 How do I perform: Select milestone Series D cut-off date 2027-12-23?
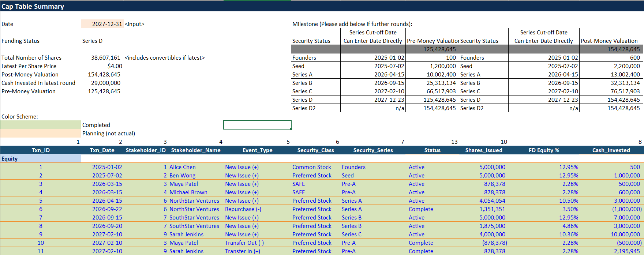(x=373, y=100)
